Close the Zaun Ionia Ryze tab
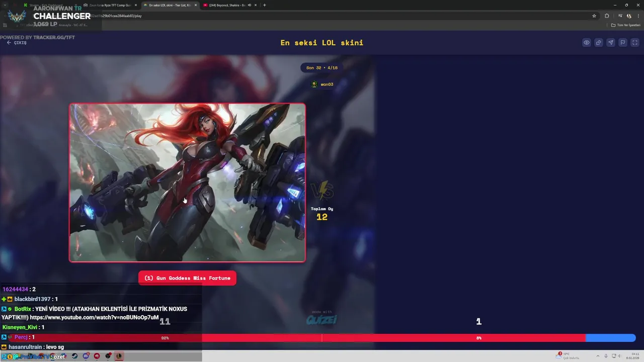Screen dimensions: 644x362 click(136, 5)
